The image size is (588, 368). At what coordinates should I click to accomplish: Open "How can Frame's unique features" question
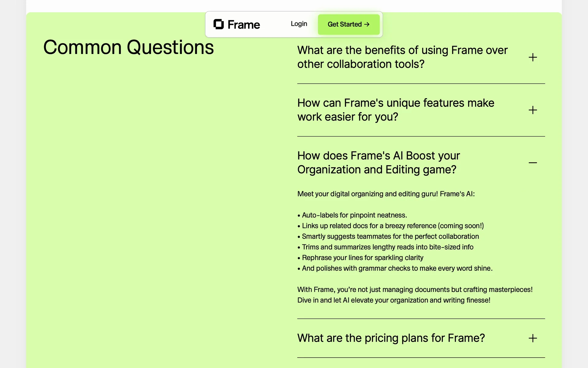click(396, 110)
